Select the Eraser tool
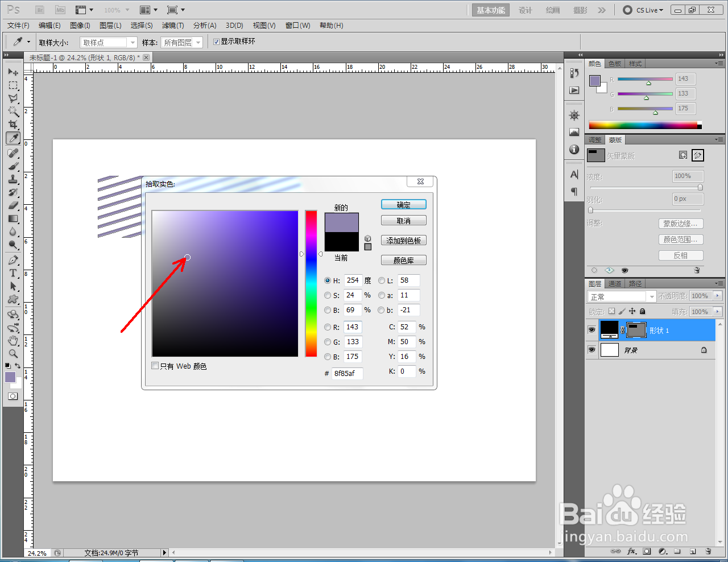 pos(13,205)
